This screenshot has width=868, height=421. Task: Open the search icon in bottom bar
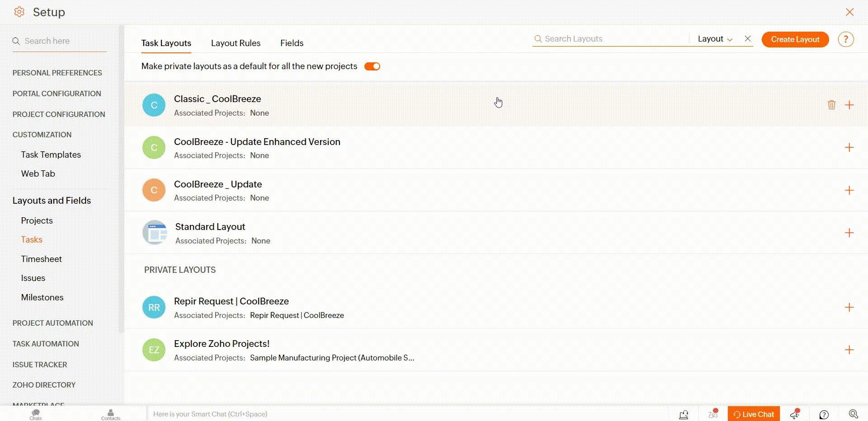[853, 414]
